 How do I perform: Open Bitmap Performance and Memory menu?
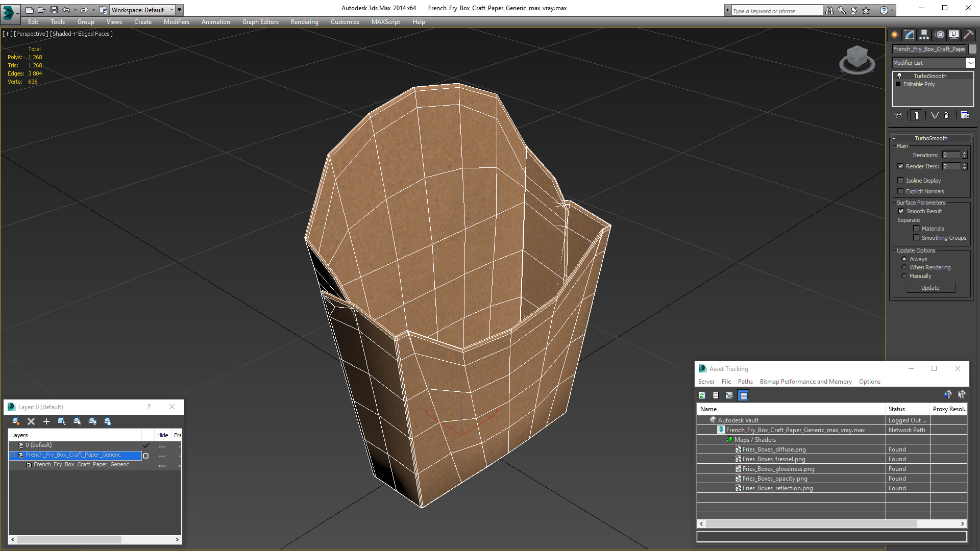[805, 382]
